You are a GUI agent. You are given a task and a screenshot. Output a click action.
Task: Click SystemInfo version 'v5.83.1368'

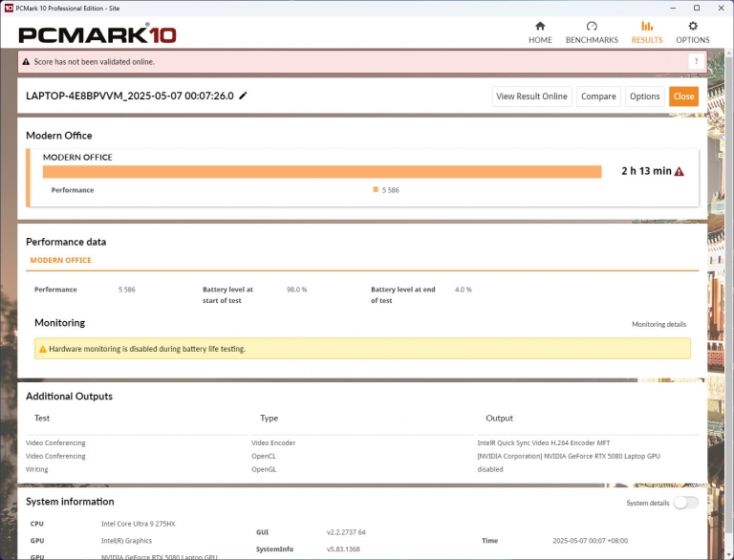click(x=343, y=549)
